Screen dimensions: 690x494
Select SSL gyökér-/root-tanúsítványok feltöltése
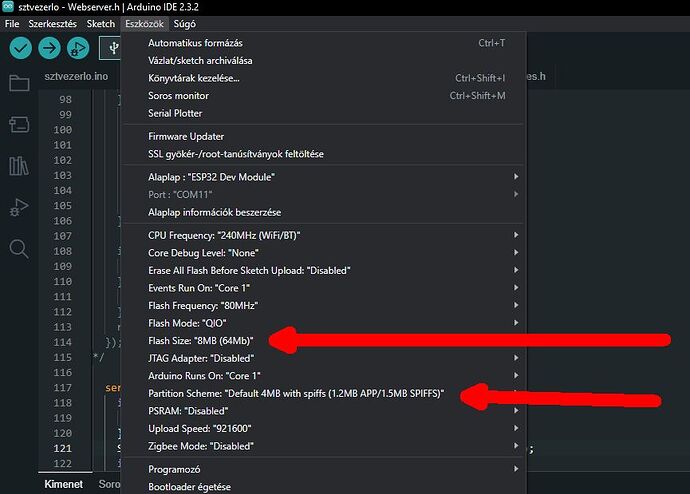323,154
